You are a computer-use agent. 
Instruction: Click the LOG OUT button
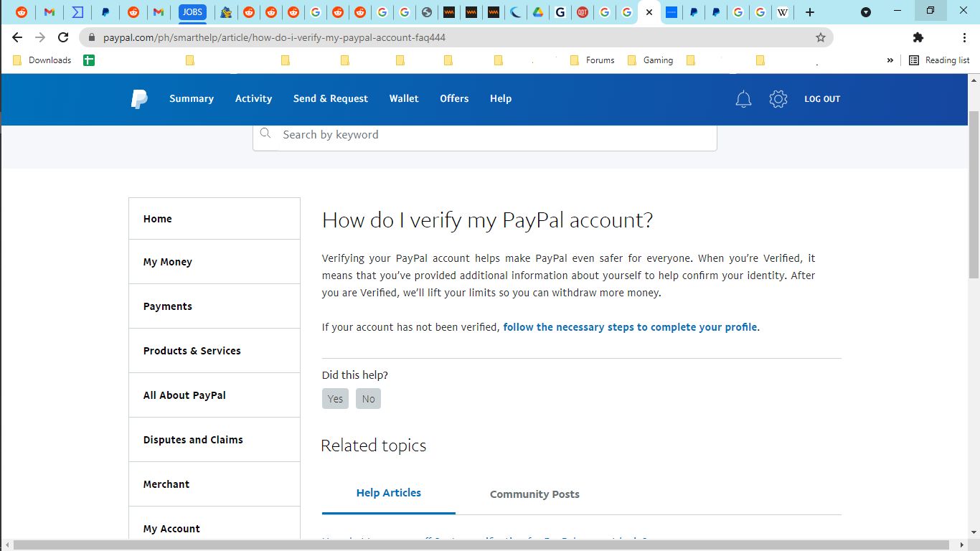[x=822, y=99]
